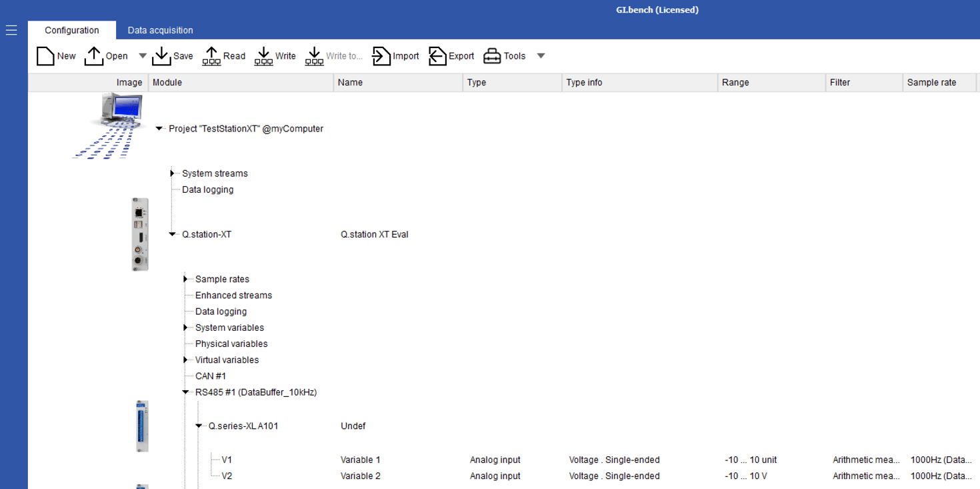
Task: Select the Configuration tab
Action: coord(70,30)
